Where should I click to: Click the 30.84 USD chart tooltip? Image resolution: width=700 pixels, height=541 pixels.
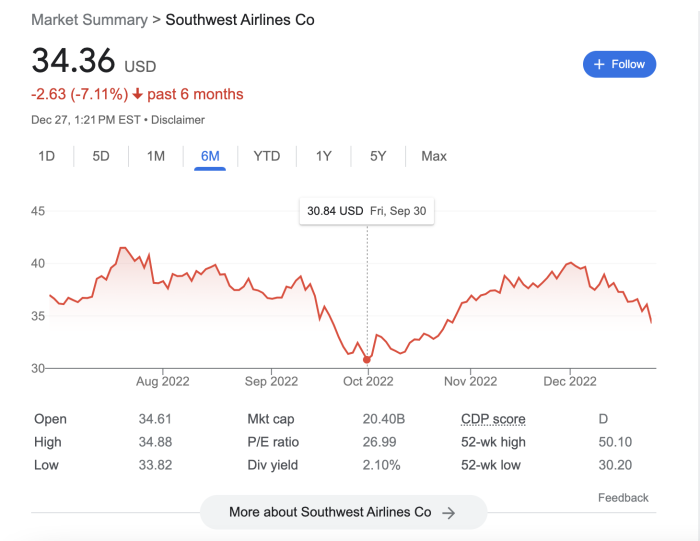pyautogui.click(x=367, y=211)
